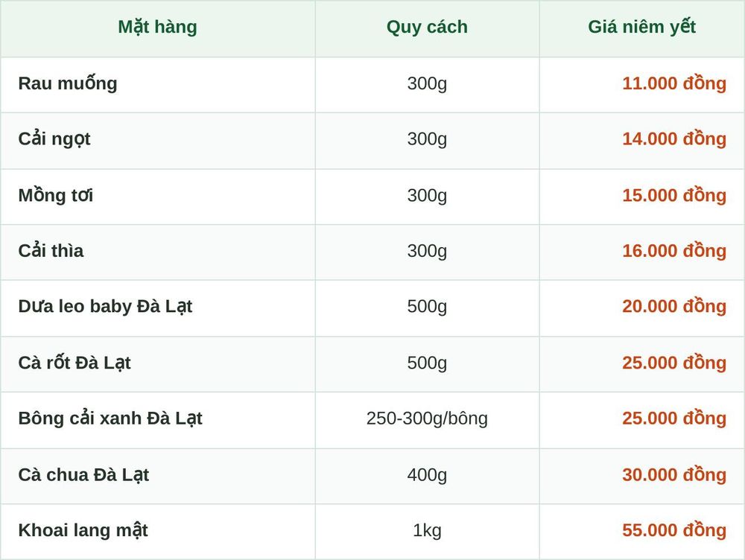
Task: Click the 20.000 đồng price
Action: coord(674,307)
